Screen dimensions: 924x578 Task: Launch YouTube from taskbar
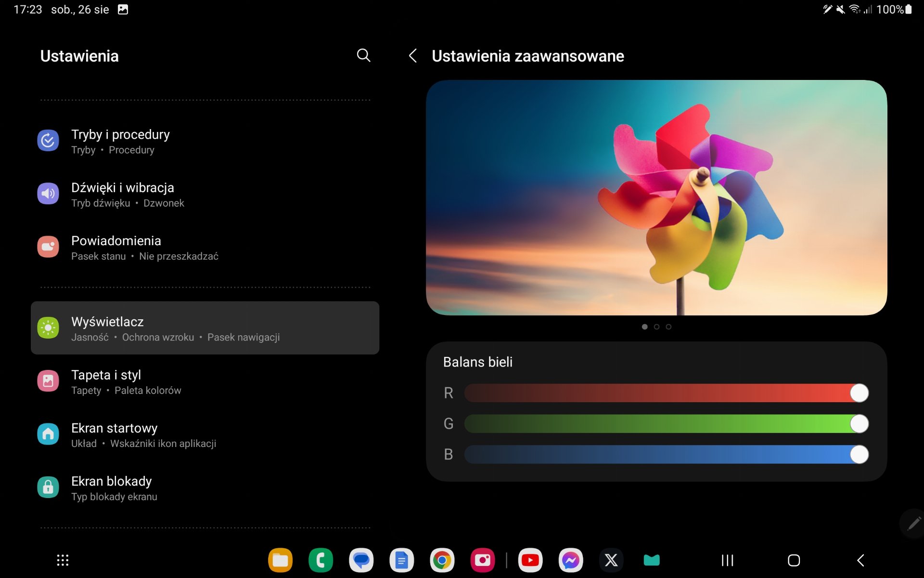click(530, 560)
